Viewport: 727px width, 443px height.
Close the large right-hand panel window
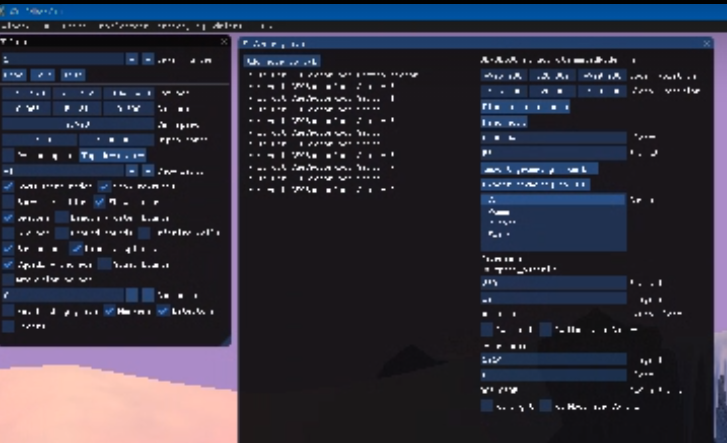coord(707,44)
